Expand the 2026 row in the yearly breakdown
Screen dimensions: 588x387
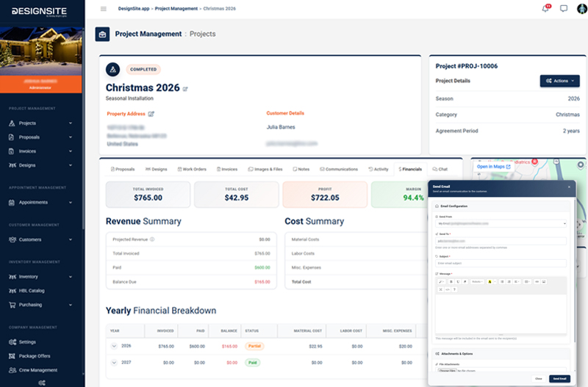point(115,346)
